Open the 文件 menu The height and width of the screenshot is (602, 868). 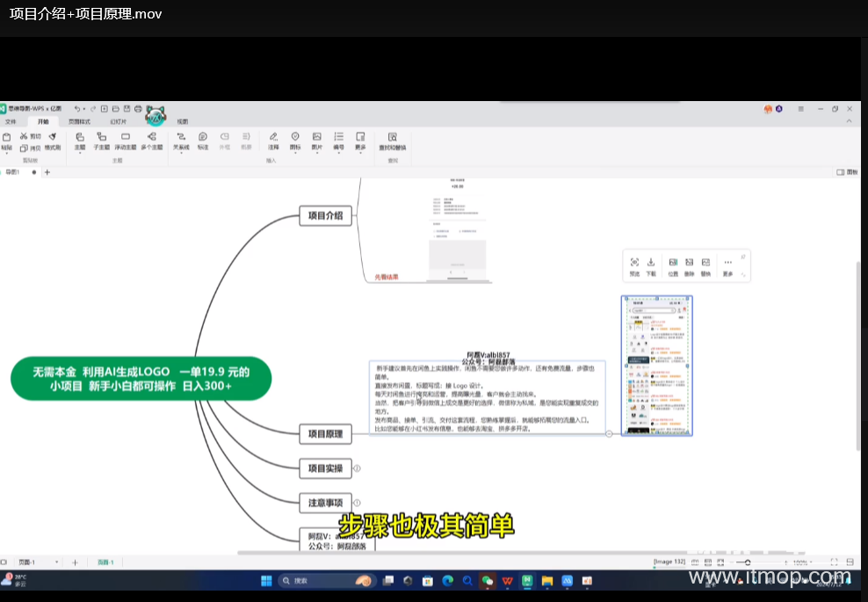coord(11,121)
